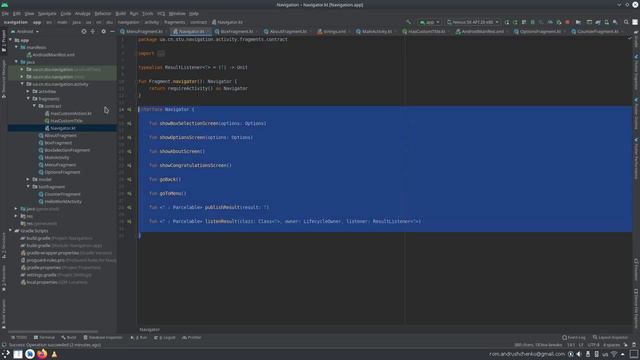Click the Navigator breadcrumb below the editor

click(149, 329)
